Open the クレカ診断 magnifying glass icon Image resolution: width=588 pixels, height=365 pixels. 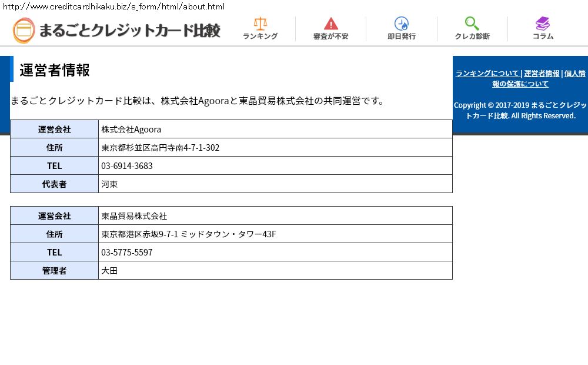click(x=472, y=24)
